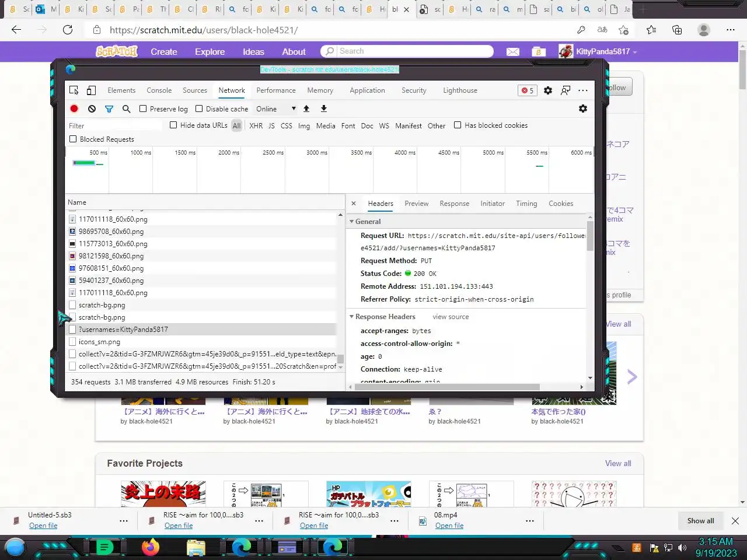Advance Shared Projects carousel with right chevron
The image size is (747, 560).
tap(632, 377)
